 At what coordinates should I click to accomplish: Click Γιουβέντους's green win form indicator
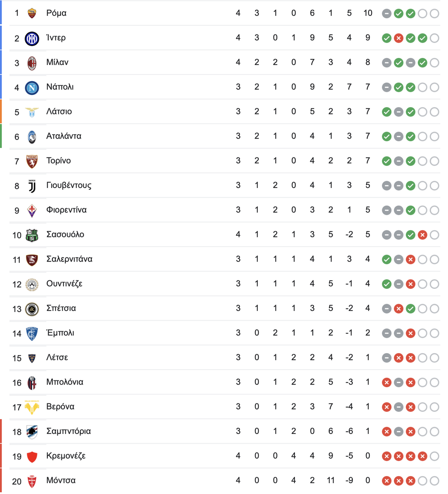click(411, 186)
